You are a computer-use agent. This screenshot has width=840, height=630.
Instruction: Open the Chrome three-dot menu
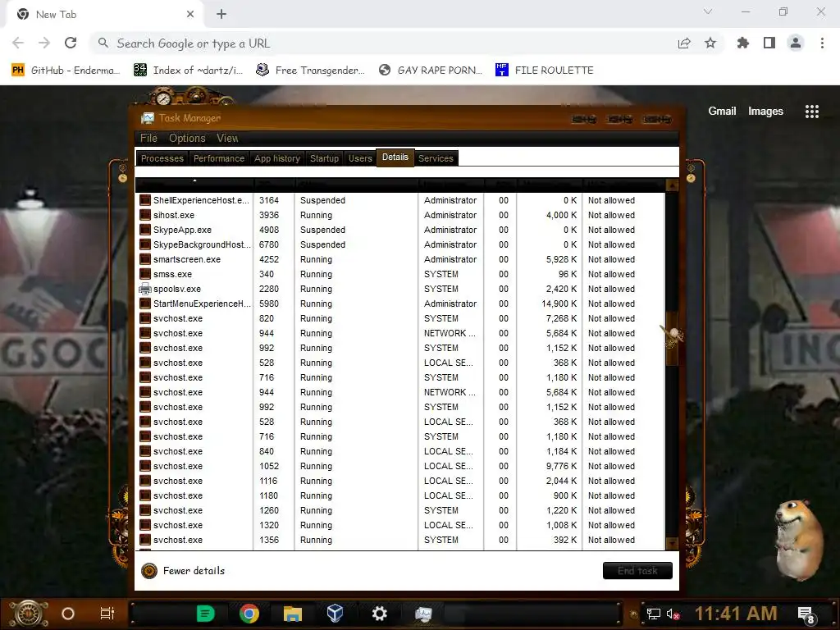click(x=822, y=43)
